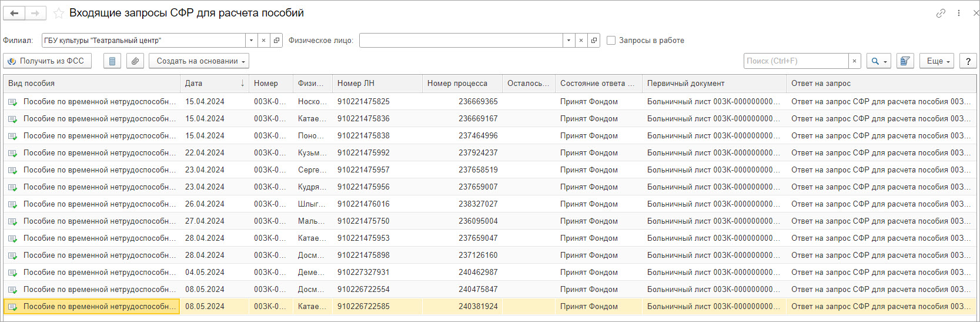Viewport: 980px width, 322px height.
Task: Open the attached files paperclip button
Action: point(135,61)
